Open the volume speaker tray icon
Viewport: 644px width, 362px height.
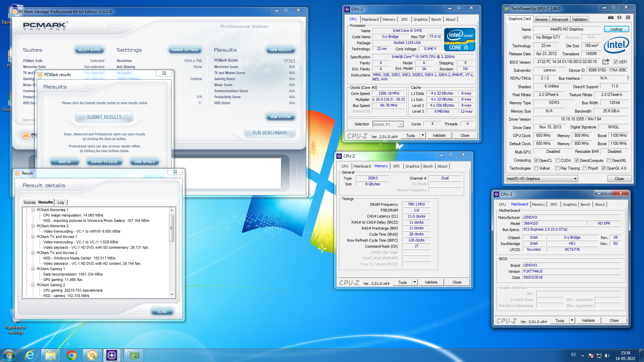point(607,356)
